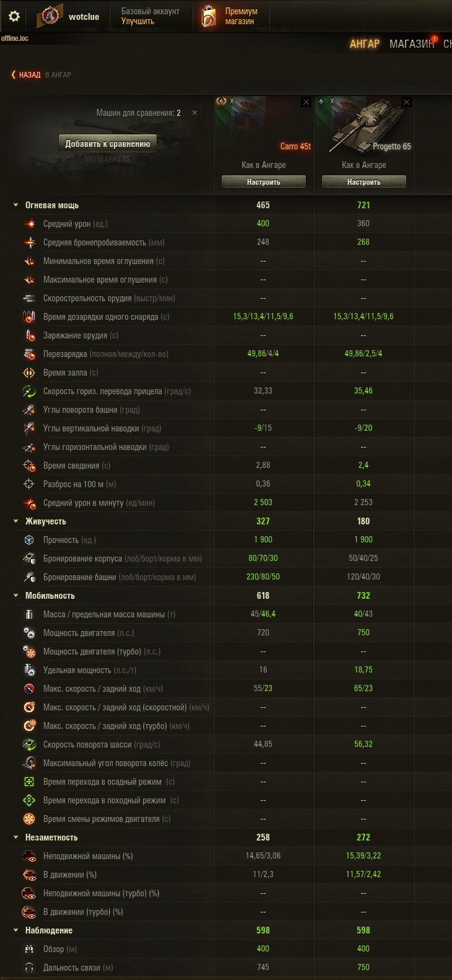The image size is (452, 980).
Task: Click the Средний урон explosion icon
Action: click(x=29, y=224)
